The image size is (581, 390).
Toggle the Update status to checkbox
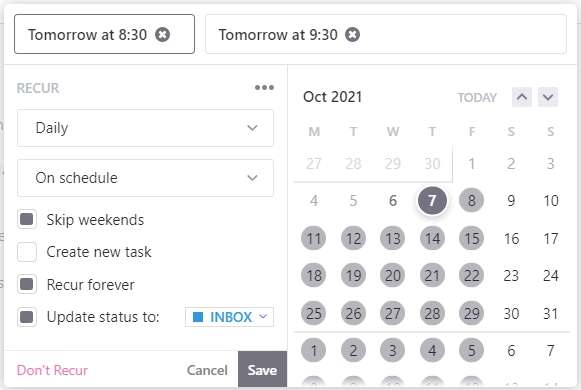pos(27,317)
